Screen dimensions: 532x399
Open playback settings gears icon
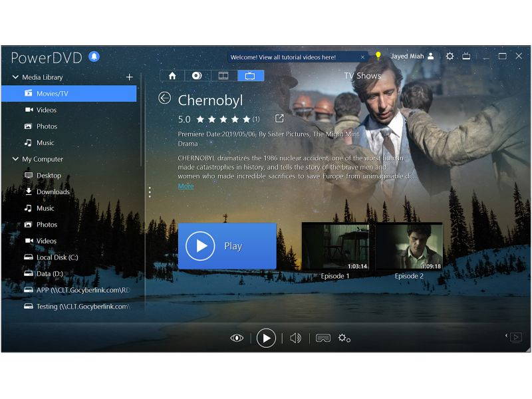344,338
